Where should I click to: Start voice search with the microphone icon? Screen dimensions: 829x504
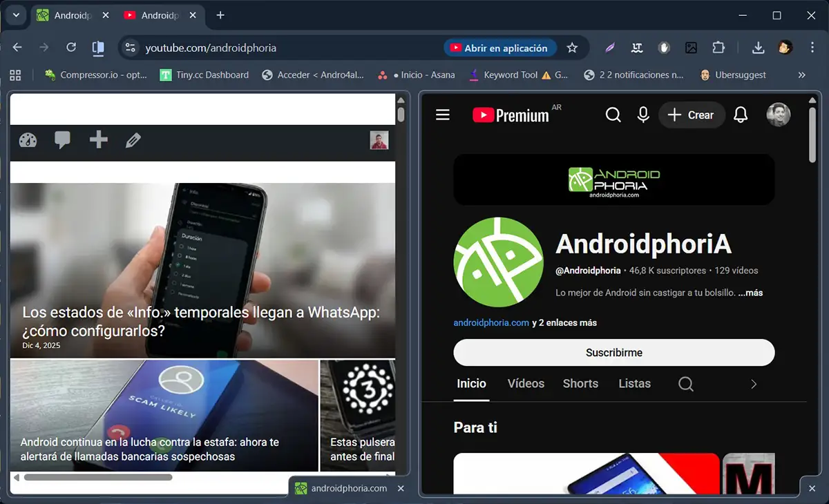(643, 115)
